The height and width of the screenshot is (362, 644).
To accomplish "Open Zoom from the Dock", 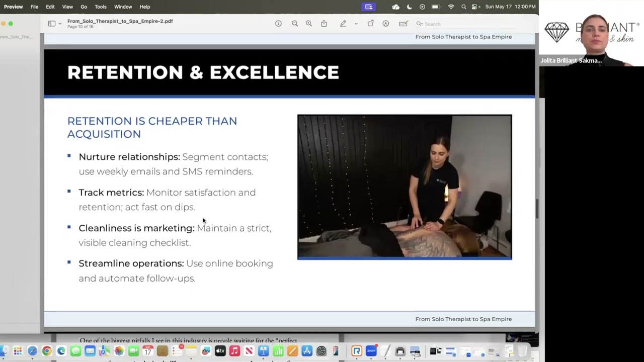I will tap(371, 351).
